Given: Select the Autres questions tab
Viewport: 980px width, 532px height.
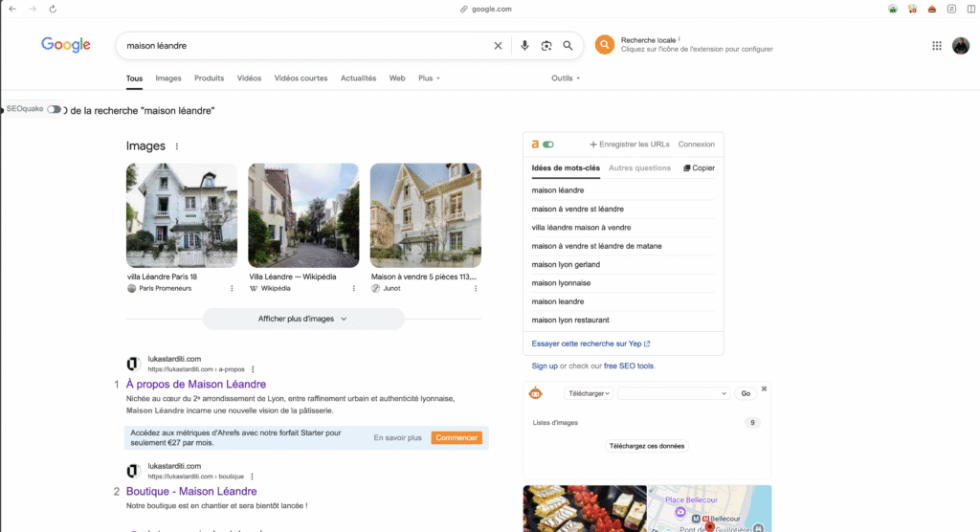Looking at the screenshot, I should click(x=639, y=168).
